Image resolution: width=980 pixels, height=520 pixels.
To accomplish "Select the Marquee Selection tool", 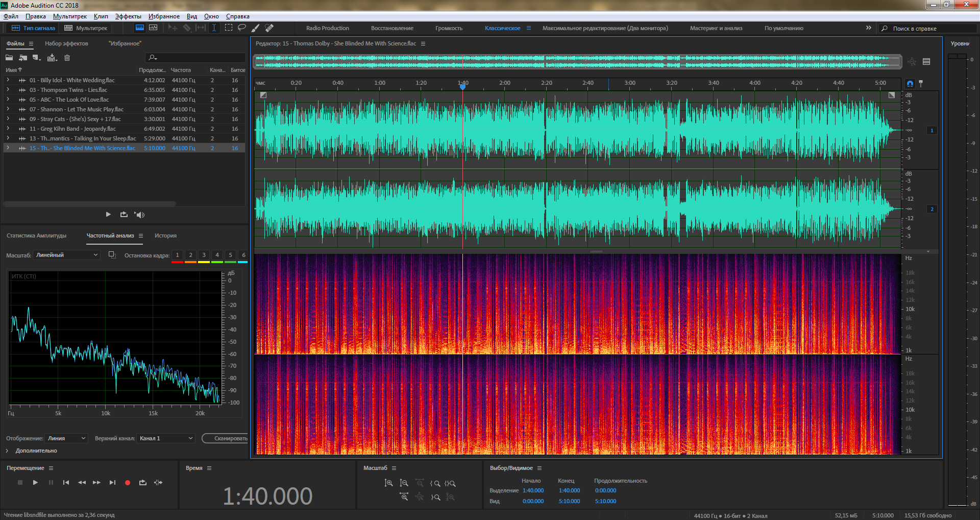I will tap(229, 28).
